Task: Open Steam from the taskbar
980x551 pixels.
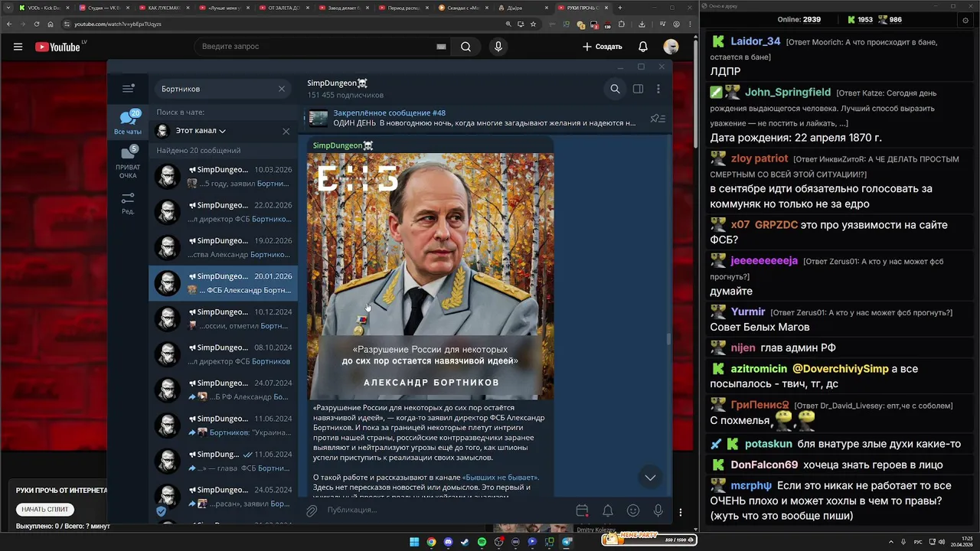Action: point(465,542)
